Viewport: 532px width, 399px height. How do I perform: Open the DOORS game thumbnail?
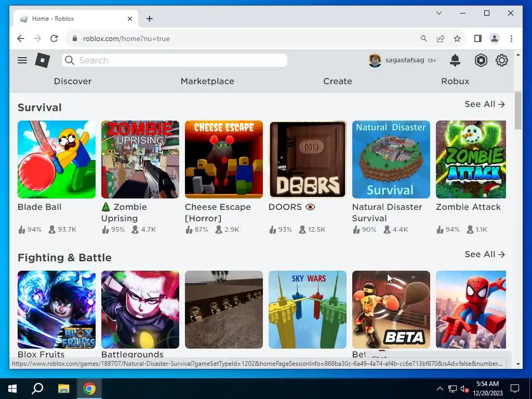[308, 159]
